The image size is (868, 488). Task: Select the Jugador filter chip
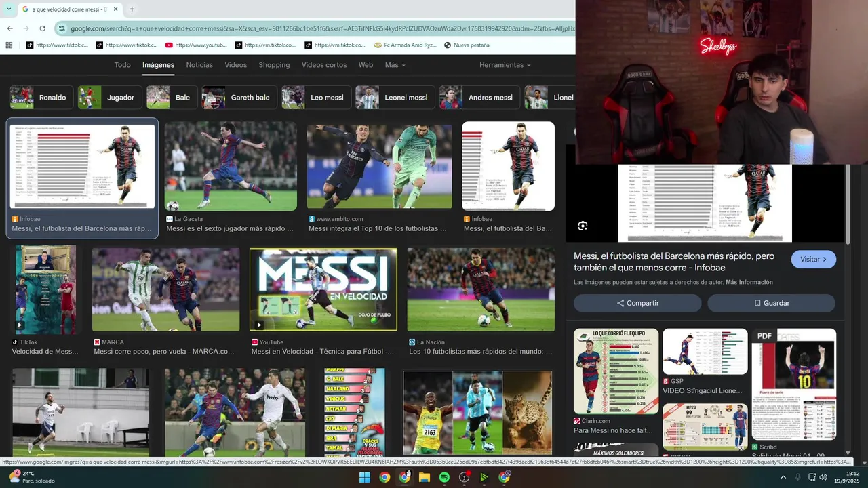point(110,98)
